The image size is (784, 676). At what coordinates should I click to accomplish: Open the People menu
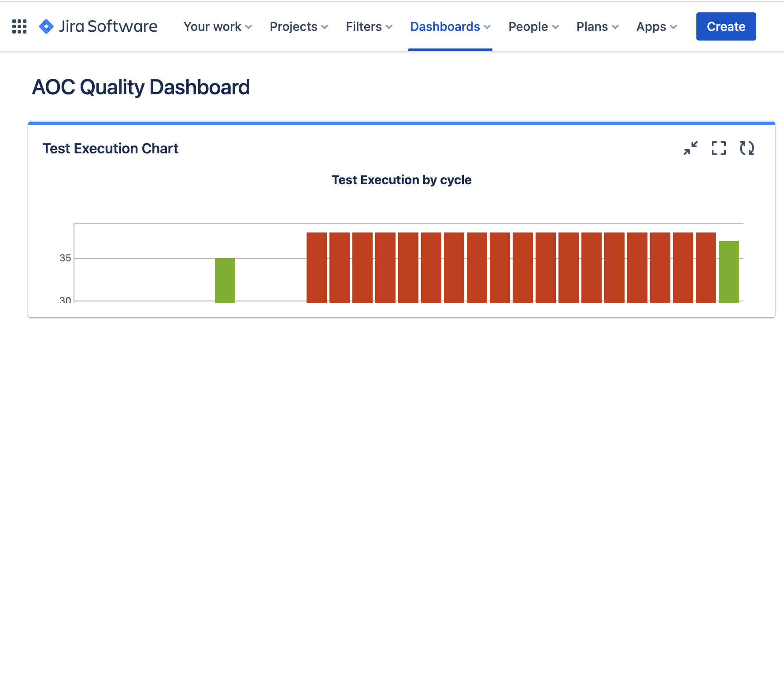click(x=533, y=26)
